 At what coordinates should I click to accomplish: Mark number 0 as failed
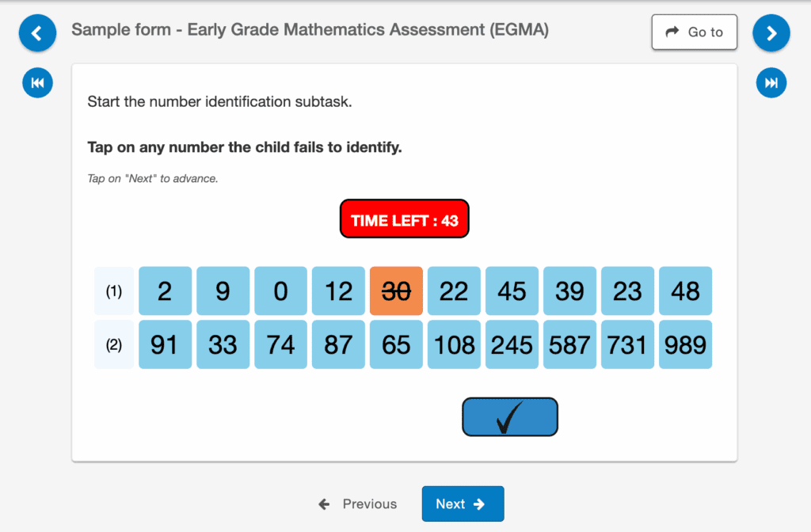tap(280, 291)
